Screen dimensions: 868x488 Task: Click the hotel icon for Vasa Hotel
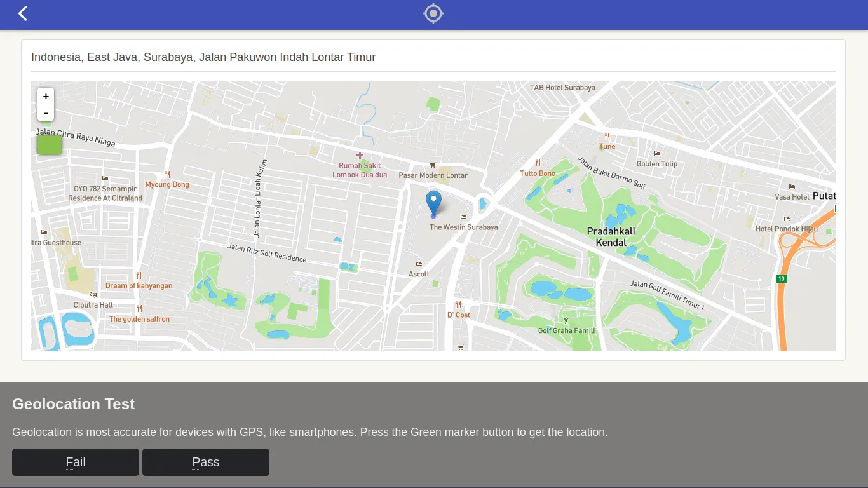(x=792, y=187)
